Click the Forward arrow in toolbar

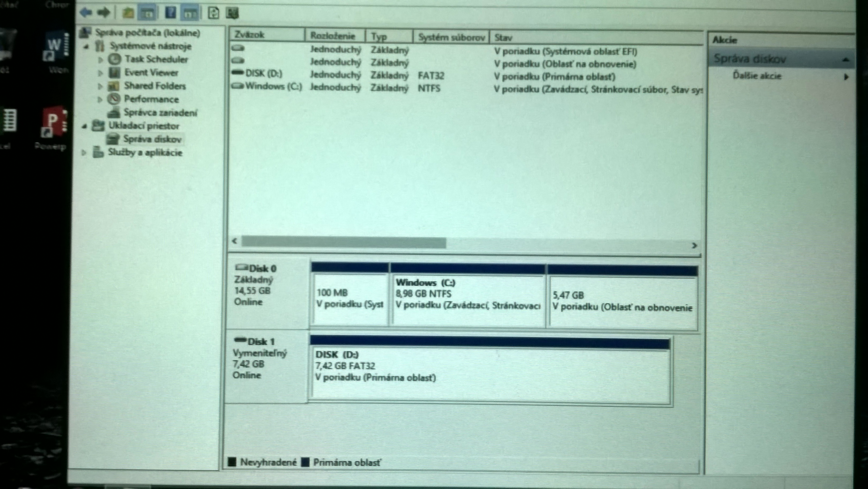pos(103,13)
